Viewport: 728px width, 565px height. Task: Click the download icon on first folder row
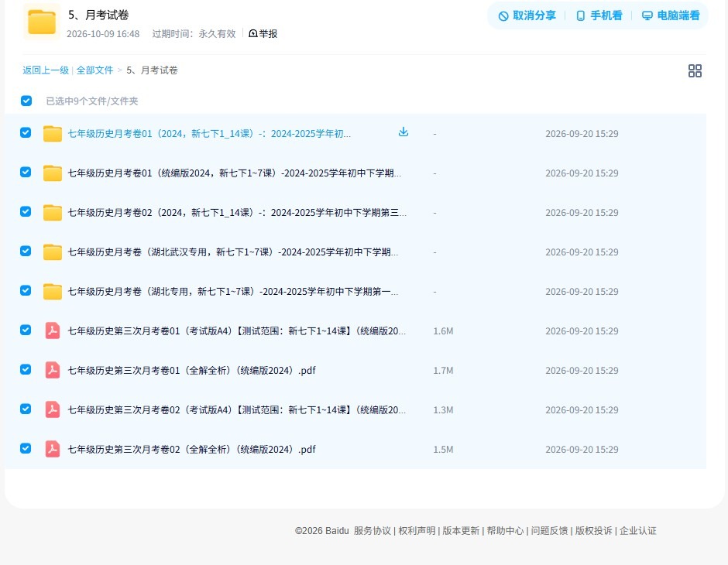point(403,132)
